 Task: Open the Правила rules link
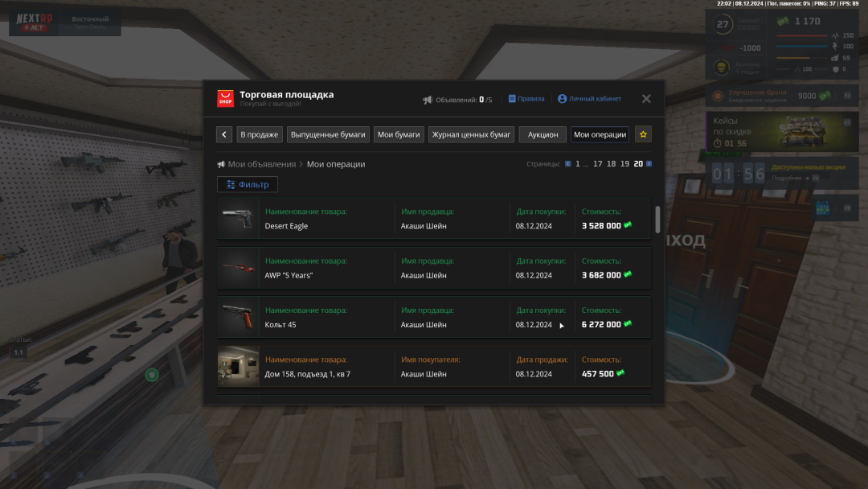[x=526, y=99]
